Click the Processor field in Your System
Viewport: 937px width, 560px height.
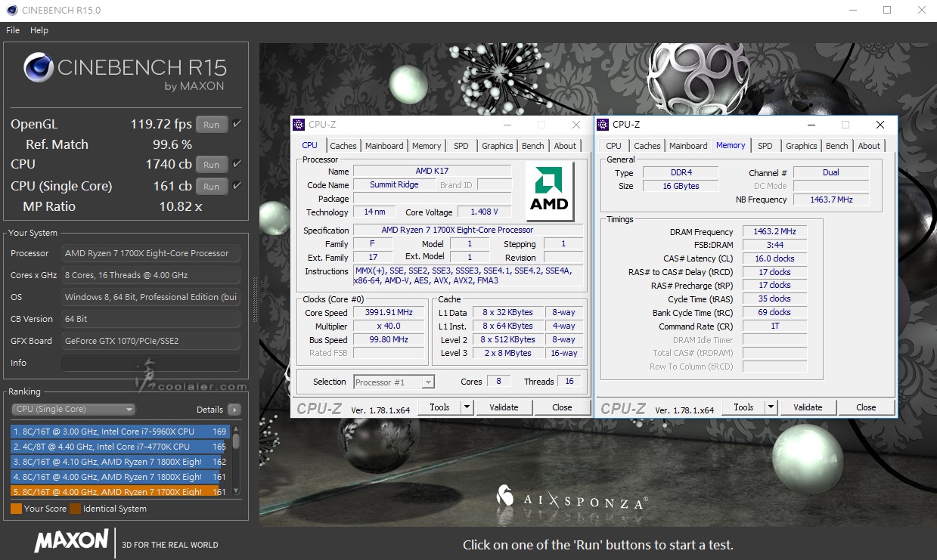click(150, 253)
